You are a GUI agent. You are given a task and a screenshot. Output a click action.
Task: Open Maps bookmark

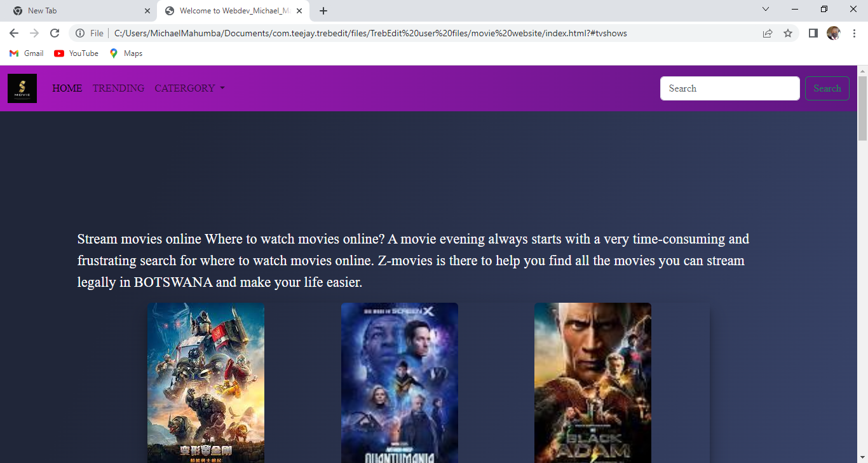coord(126,53)
